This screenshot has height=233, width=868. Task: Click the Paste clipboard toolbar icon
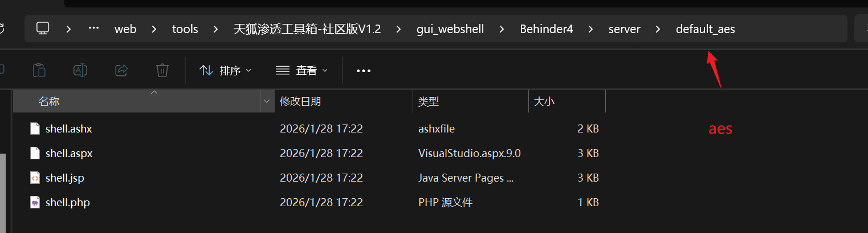(x=39, y=70)
